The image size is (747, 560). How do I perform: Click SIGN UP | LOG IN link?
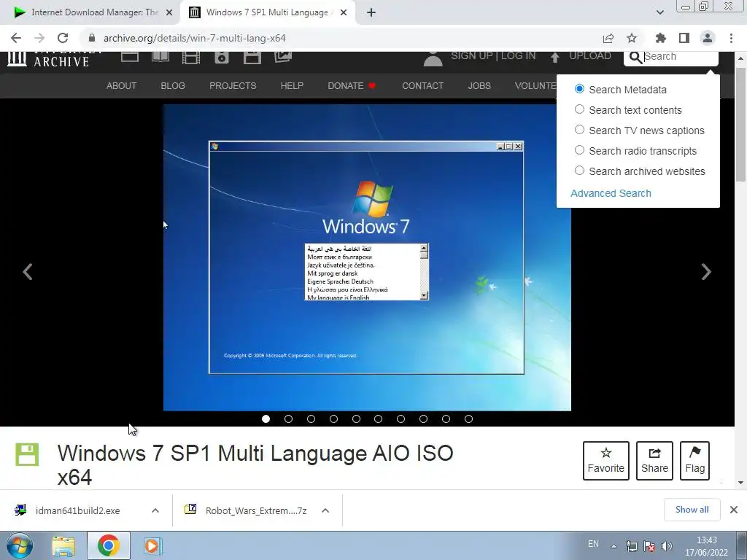pyautogui.click(x=493, y=56)
